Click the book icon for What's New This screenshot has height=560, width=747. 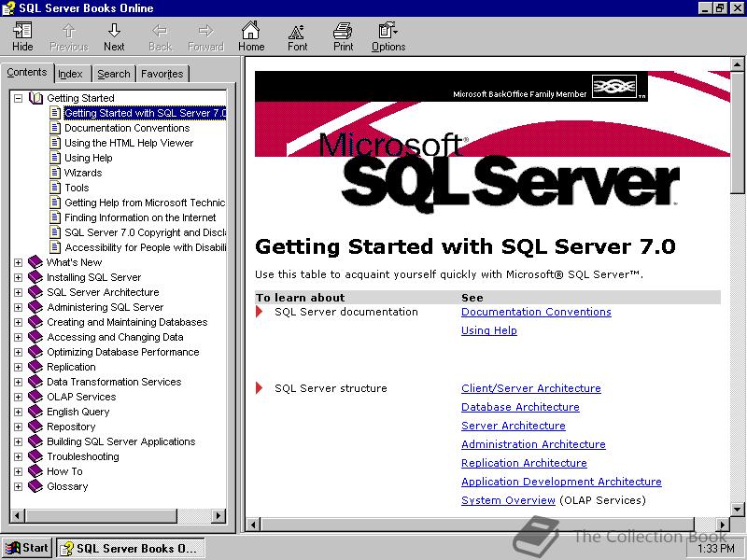[x=35, y=262]
